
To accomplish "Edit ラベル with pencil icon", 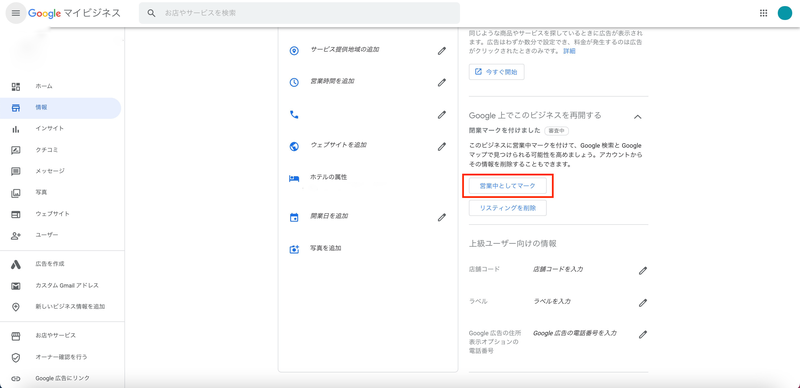I will pyautogui.click(x=643, y=303).
